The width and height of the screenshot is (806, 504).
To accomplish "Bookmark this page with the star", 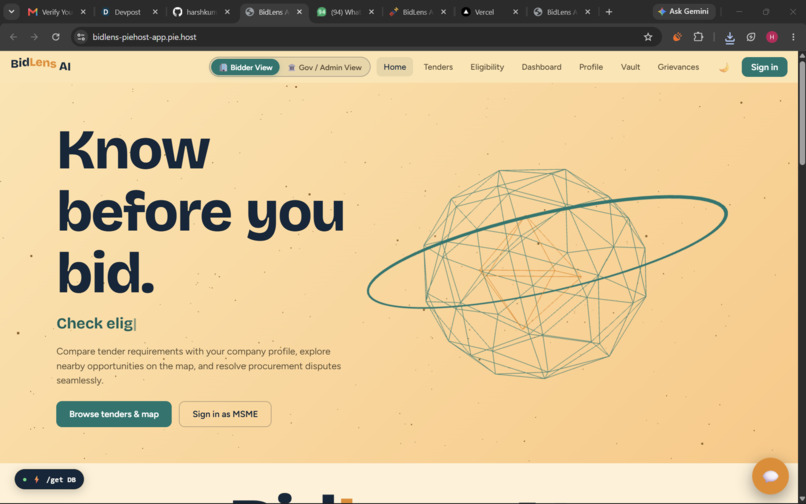I will [x=648, y=37].
